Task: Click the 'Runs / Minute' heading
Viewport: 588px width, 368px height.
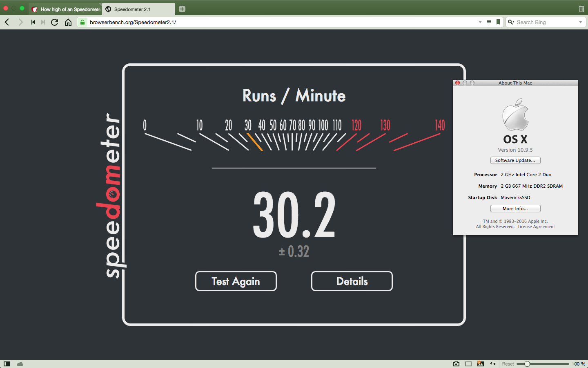Action: pyautogui.click(x=294, y=96)
